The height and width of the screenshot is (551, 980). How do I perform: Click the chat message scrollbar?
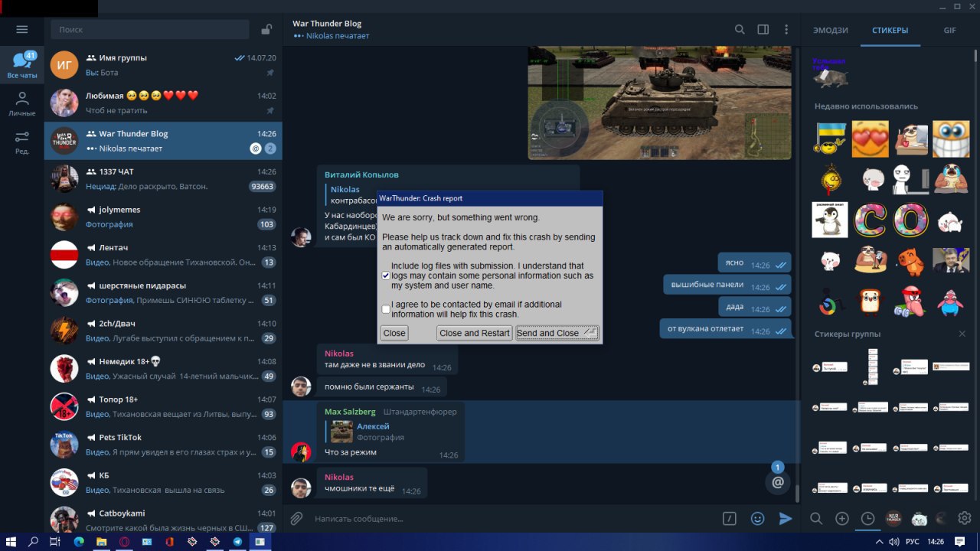point(797,494)
